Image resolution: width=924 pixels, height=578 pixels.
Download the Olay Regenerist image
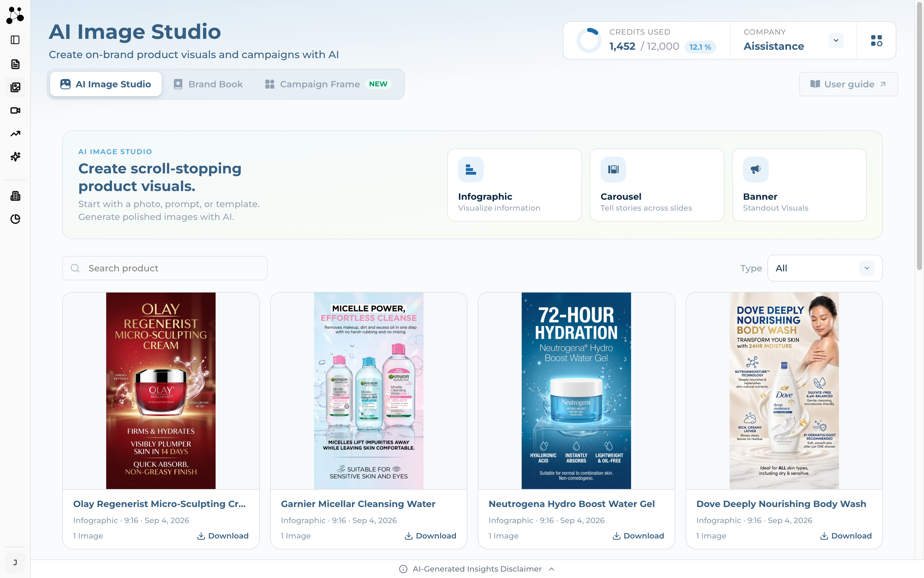tap(223, 536)
